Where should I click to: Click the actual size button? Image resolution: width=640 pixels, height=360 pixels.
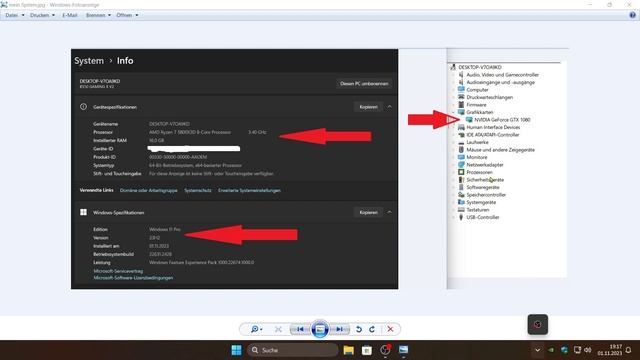click(x=278, y=329)
